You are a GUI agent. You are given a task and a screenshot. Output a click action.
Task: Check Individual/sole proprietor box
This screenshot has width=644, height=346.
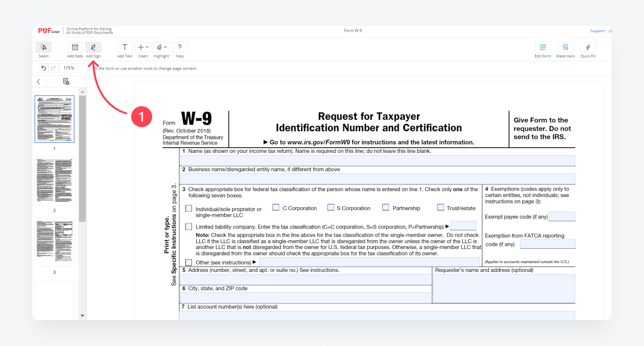[188, 208]
